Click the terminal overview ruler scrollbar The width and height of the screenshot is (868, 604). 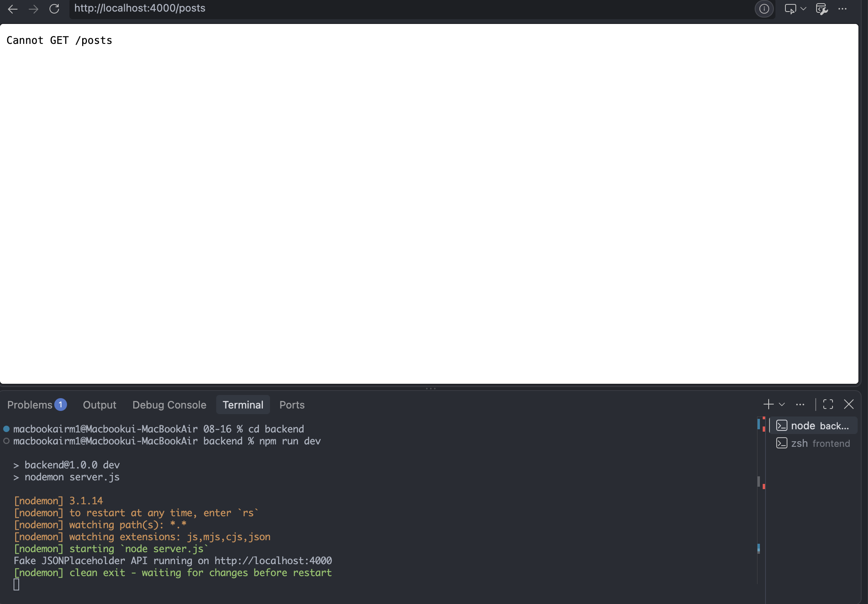tap(761, 501)
